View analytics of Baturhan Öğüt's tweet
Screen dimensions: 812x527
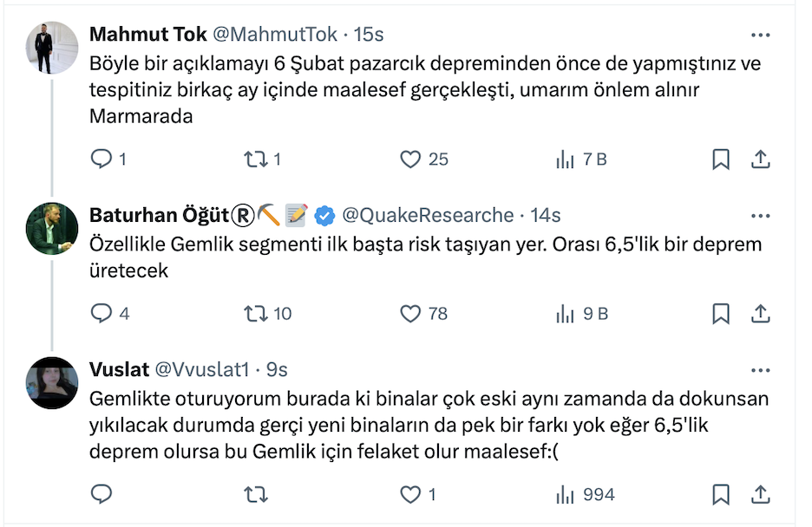[566, 314]
